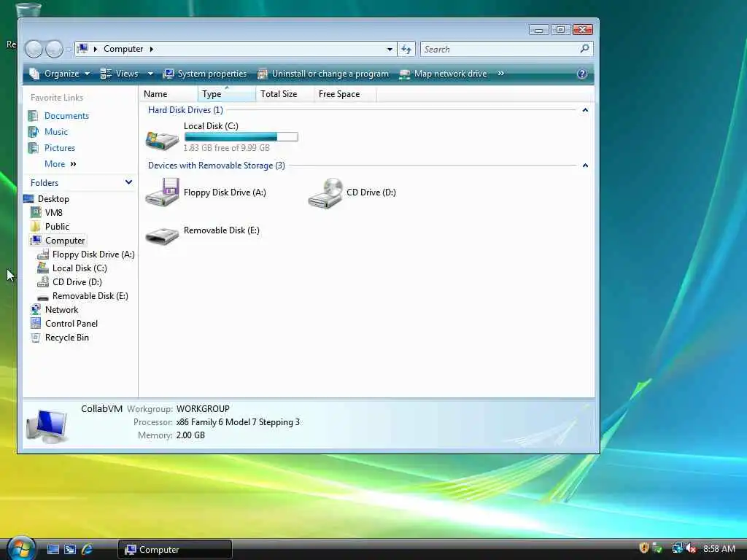Image resolution: width=747 pixels, height=560 pixels.
Task: Open the Views dropdown arrow
Action: (x=150, y=74)
